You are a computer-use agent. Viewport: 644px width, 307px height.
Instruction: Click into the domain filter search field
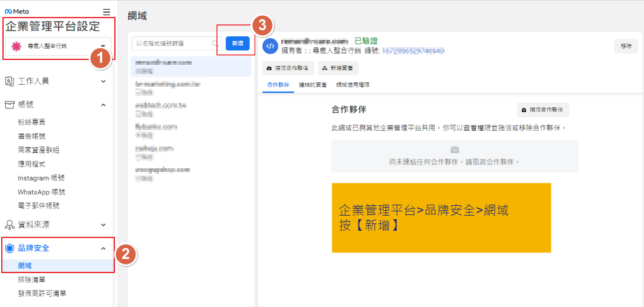click(172, 44)
